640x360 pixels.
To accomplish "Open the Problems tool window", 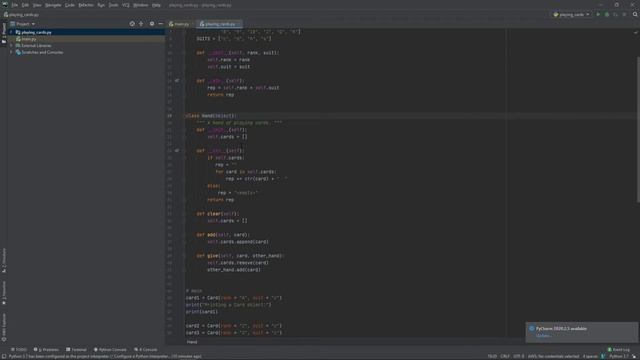I will [x=46, y=350].
